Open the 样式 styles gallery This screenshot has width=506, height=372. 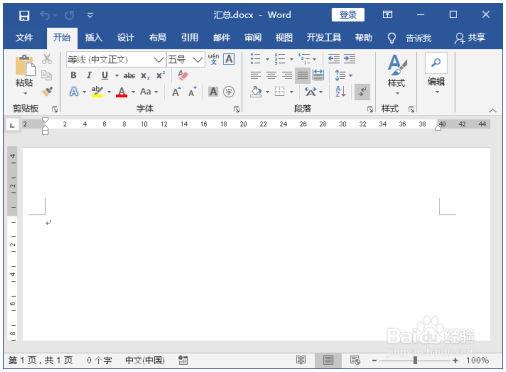click(x=397, y=75)
